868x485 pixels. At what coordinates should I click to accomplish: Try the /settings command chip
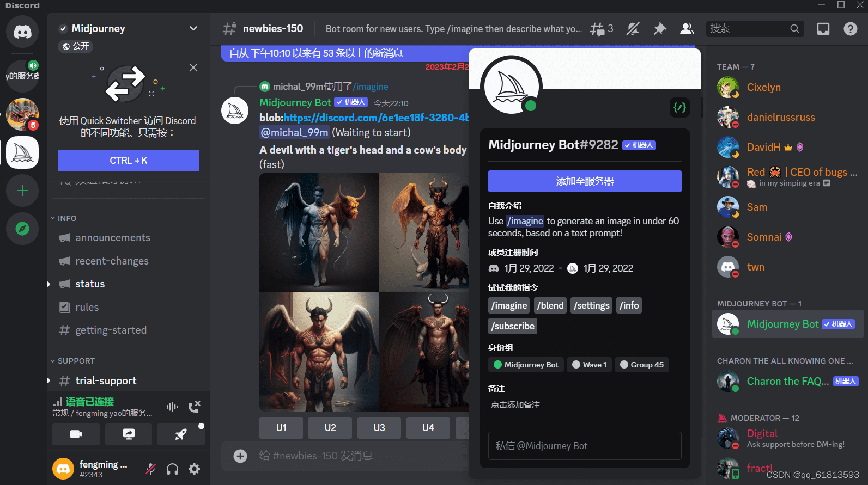point(592,305)
